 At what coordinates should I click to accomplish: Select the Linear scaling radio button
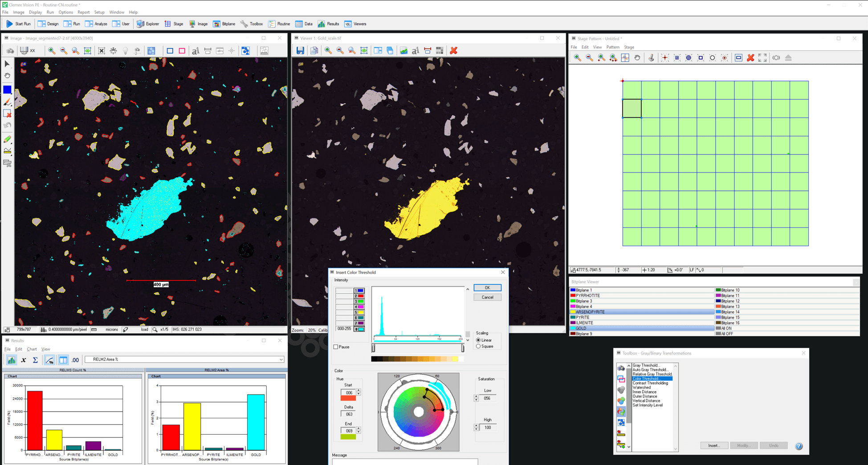click(478, 340)
